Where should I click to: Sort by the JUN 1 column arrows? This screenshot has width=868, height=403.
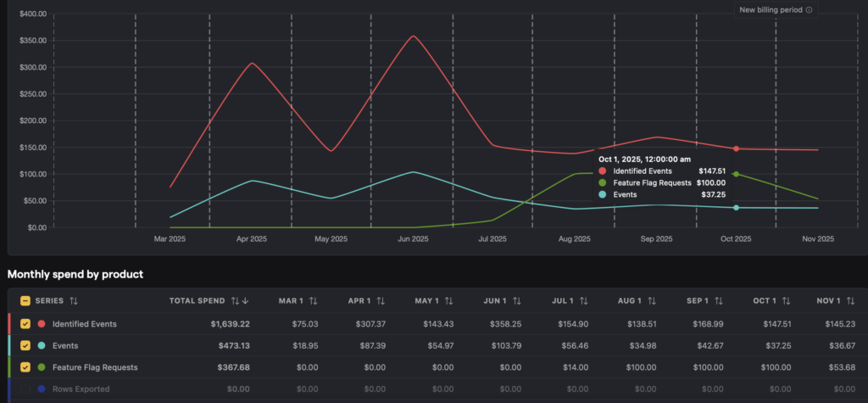pyautogui.click(x=516, y=301)
